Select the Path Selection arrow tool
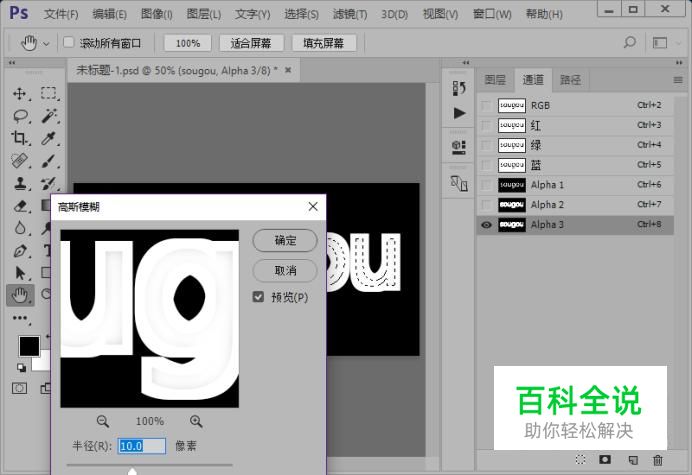 click(x=20, y=273)
